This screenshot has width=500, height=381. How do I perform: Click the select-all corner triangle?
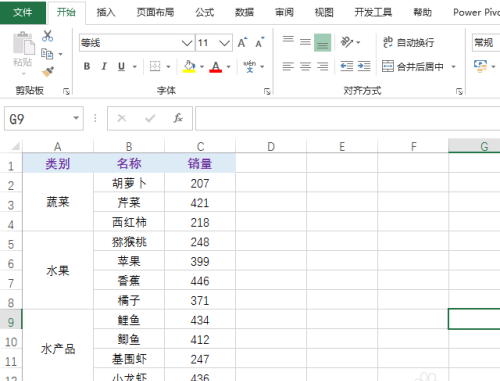point(15,146)
